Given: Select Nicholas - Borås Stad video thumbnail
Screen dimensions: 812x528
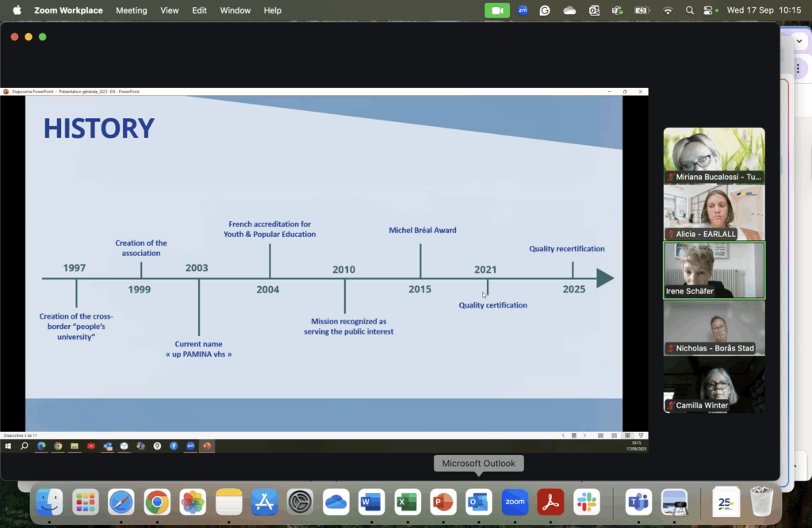Looking at the screenshot, I should [714, 327].
